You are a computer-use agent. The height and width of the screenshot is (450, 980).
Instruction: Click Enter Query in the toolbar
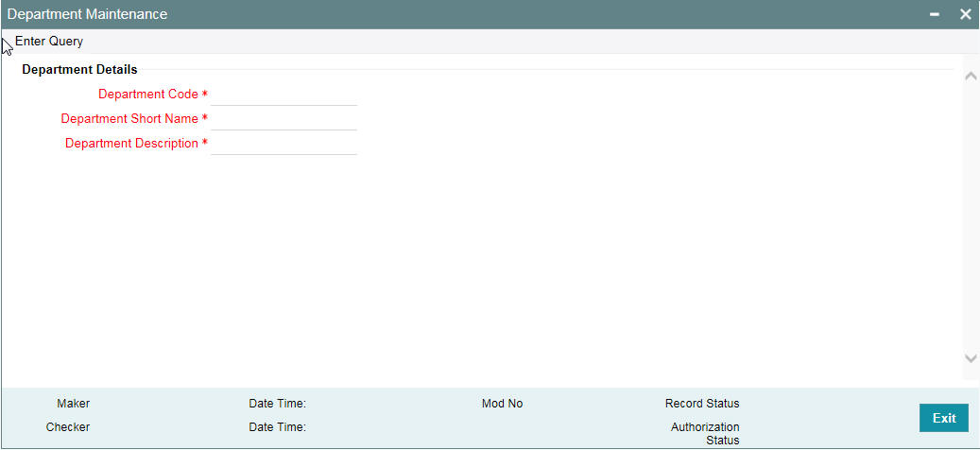click(49, 42)
